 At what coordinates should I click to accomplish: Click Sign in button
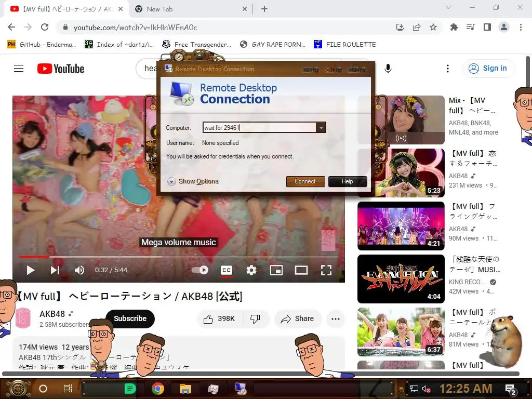click(488, 69)
